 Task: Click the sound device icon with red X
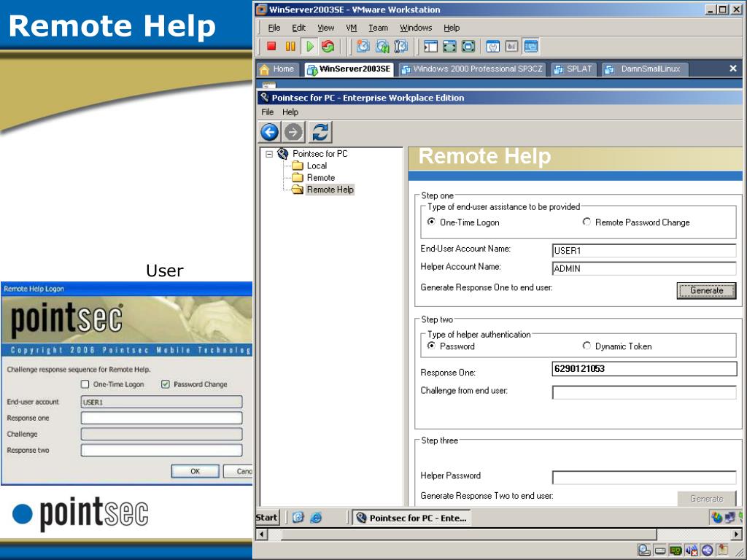[x=692, y=551]
